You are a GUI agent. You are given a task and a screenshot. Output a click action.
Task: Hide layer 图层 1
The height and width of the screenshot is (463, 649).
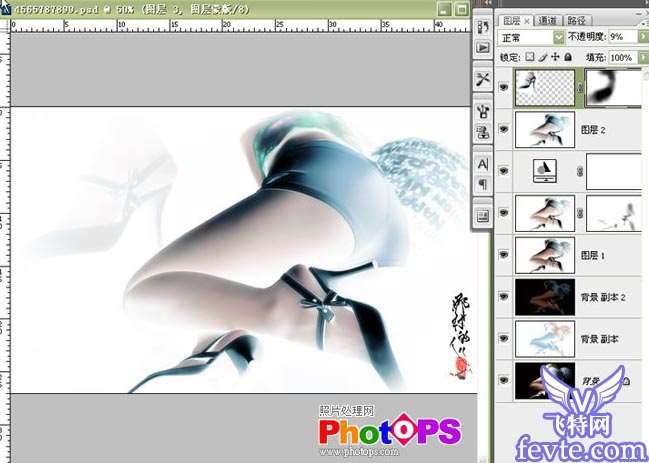point(504,254)
